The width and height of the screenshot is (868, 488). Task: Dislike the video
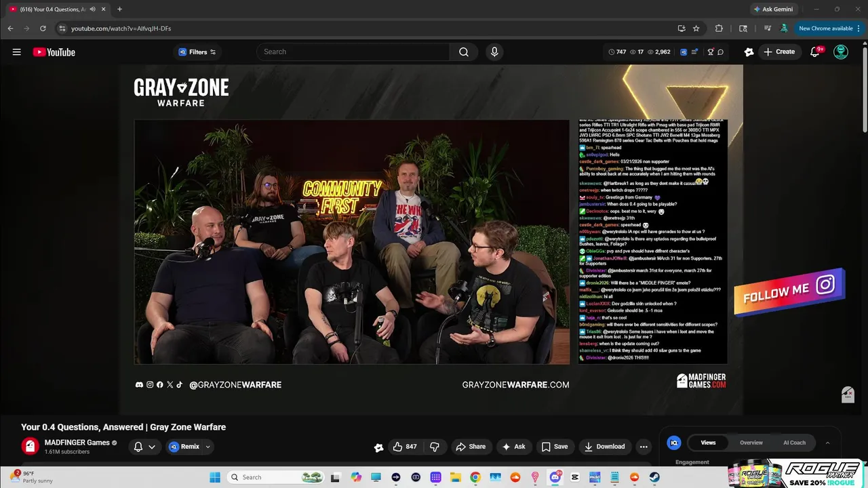click(x=435, y=447)
